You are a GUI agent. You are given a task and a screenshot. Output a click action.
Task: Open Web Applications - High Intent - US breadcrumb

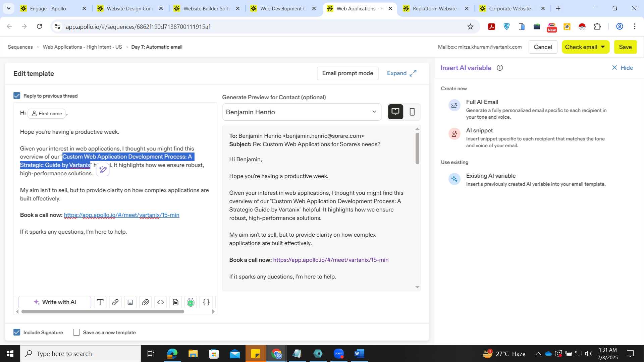pyautogui.click(x=82, y=47)
